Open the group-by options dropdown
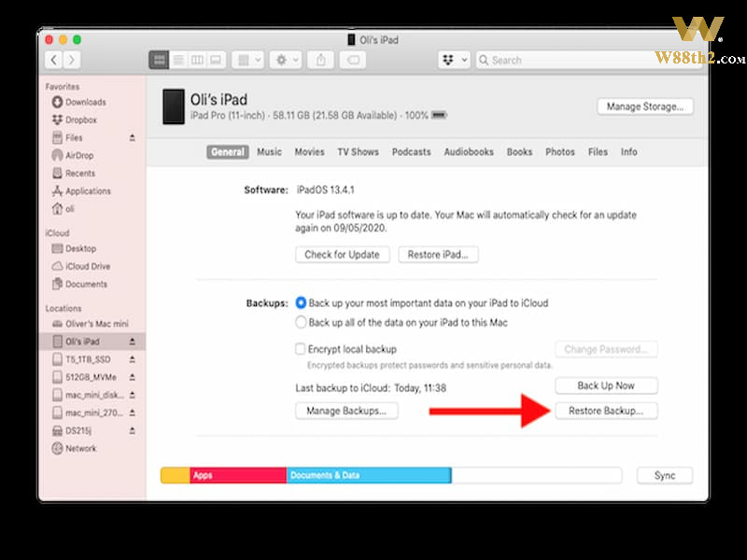Screen dimensions: 747x560 click(x=248, y=60)
